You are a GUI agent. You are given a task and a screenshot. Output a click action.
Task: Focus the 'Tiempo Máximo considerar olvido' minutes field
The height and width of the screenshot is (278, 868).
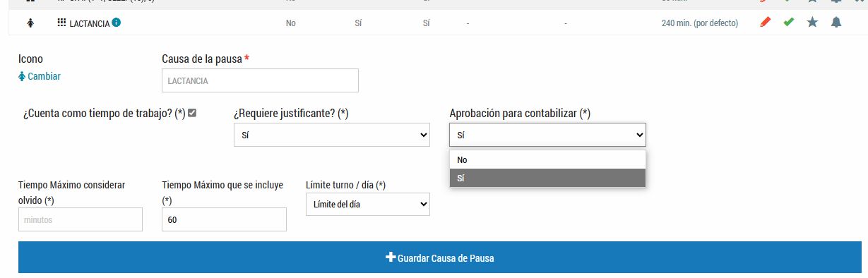pos(80,219)
